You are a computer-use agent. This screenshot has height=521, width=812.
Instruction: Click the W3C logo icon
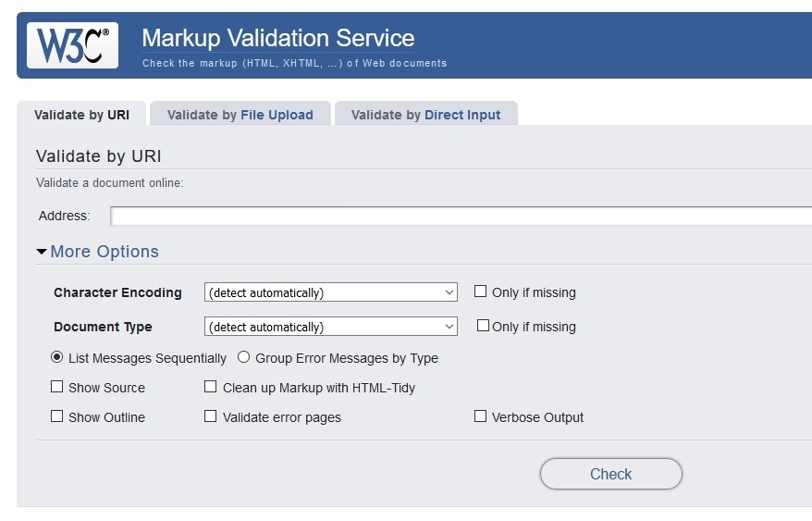(73, 45)
